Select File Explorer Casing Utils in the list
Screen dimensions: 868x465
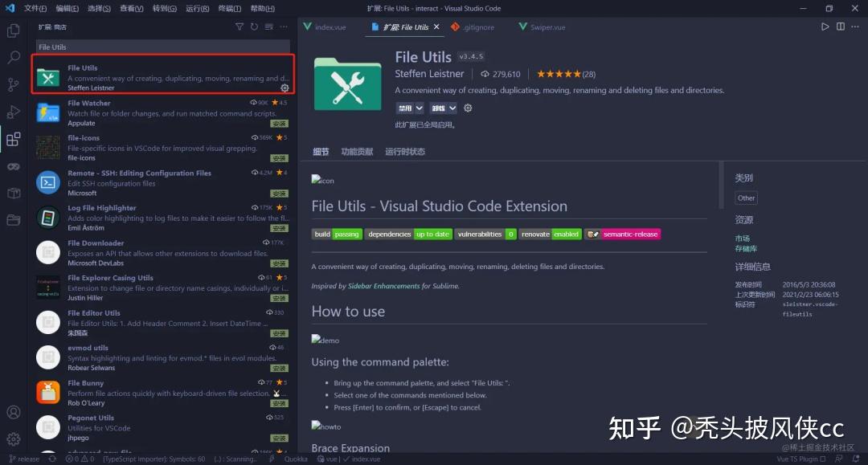162,288
